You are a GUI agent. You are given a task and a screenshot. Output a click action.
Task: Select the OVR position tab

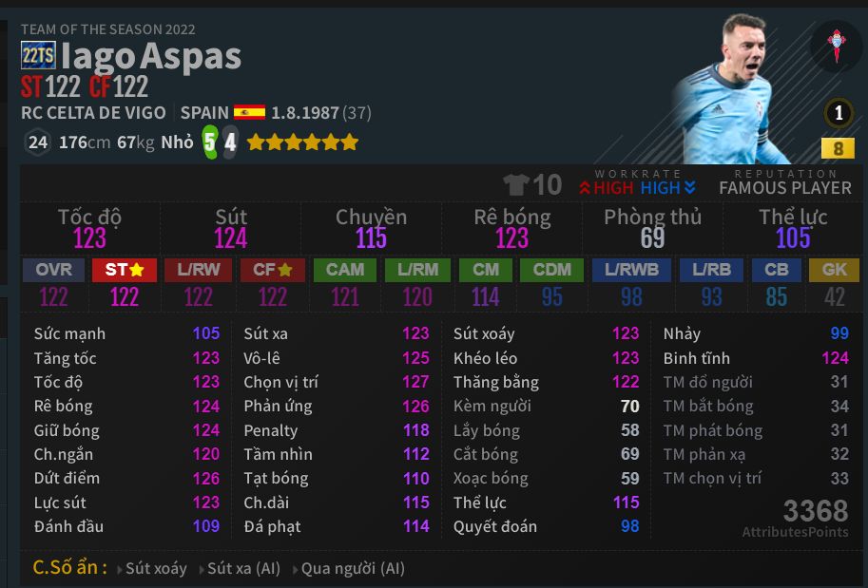tap(54, 270)
